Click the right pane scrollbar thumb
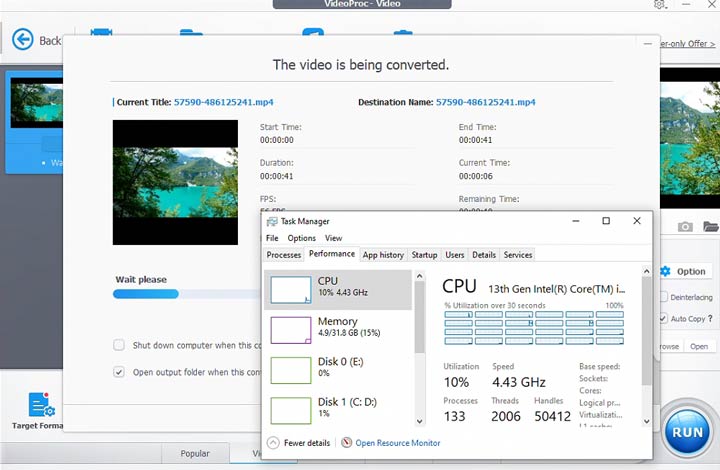The height and width of the screenshot is (470, 720). [647, 331]
